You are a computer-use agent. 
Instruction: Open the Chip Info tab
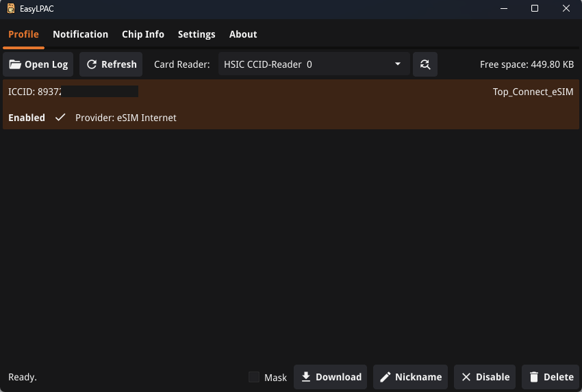pyautogui.click(x=143, y=34)
